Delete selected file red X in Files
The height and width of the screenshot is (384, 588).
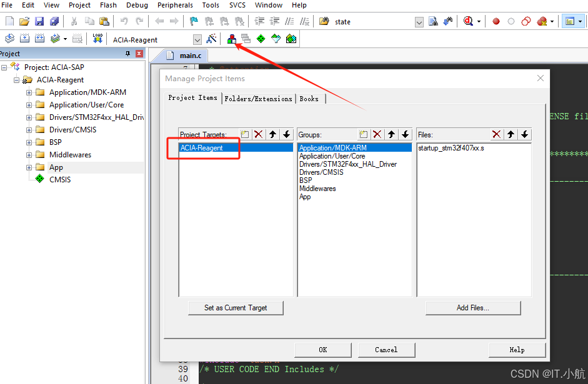[497, 134]
